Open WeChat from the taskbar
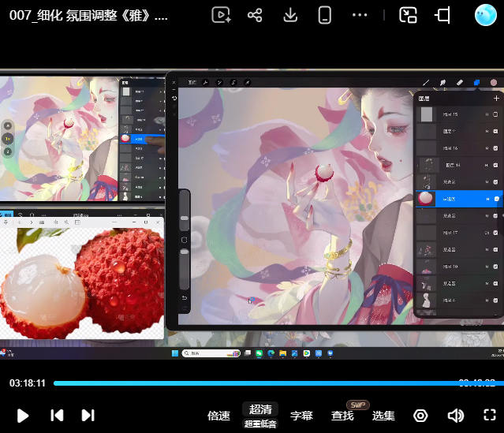Viewport: 504px width, 433px height. (x=259, y=353)
